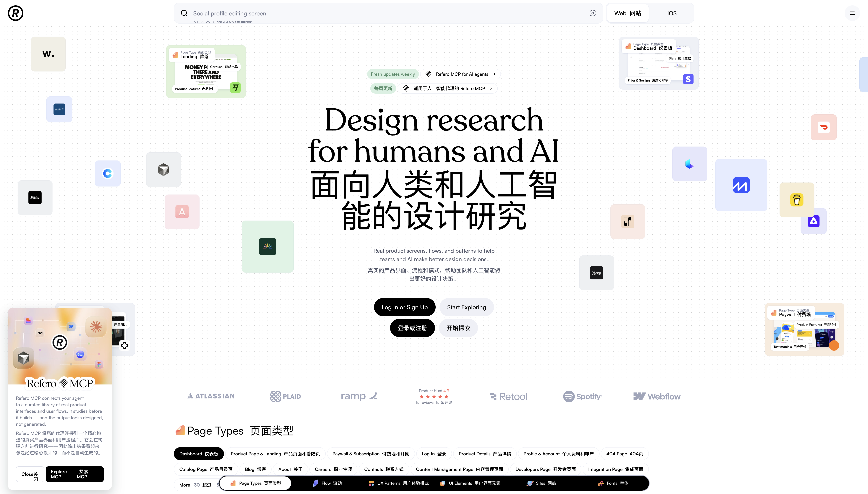Open the hamburger menu in top right corner

coord(852,13)
